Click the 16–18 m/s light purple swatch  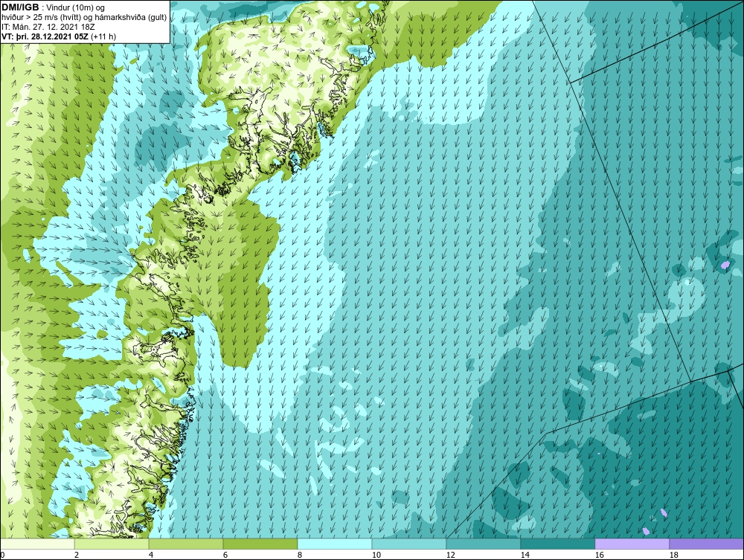632,544
